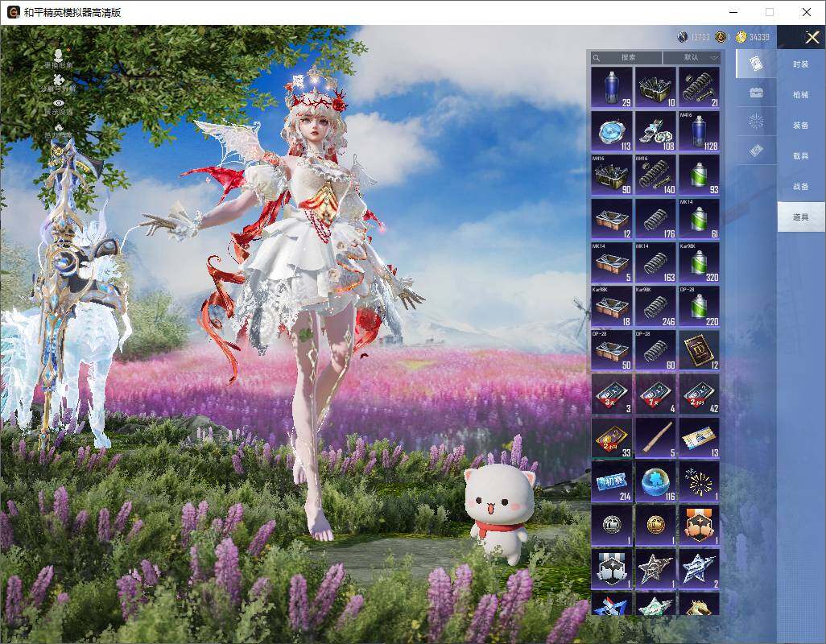826x644 pixels.
Task: Select the ticket sub-category icon
Action: 756,151
